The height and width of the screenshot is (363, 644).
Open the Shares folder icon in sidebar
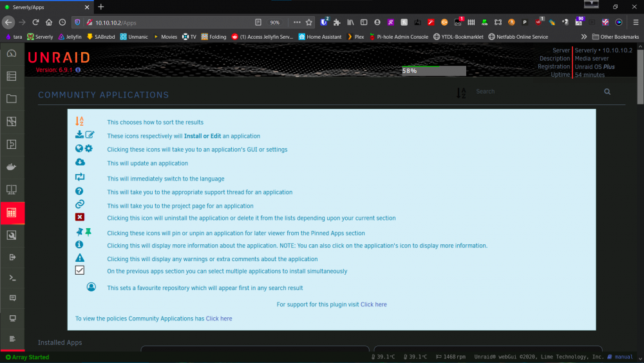(x=12, y=99)
